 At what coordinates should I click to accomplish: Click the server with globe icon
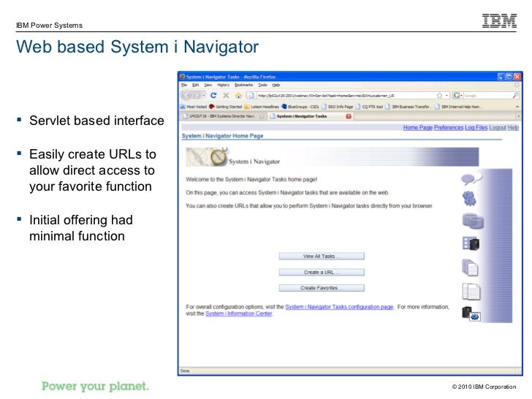tap(471, 313)
